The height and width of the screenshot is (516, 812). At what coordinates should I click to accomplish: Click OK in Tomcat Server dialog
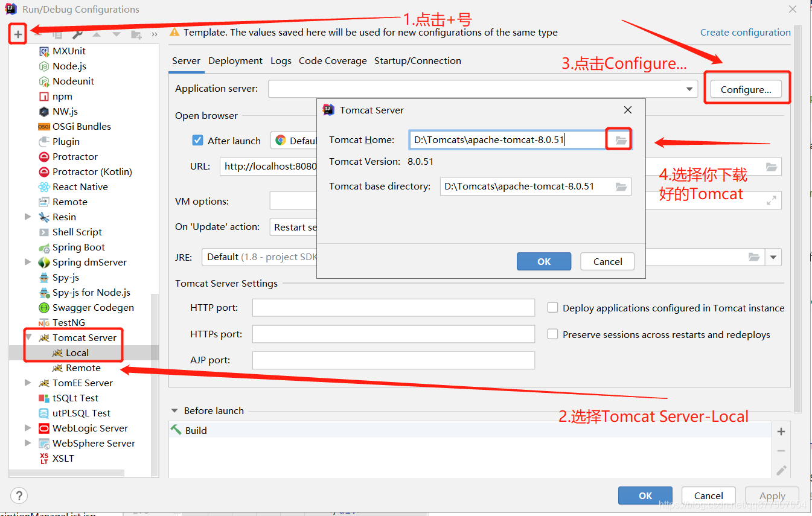click(x=544, y=261)
